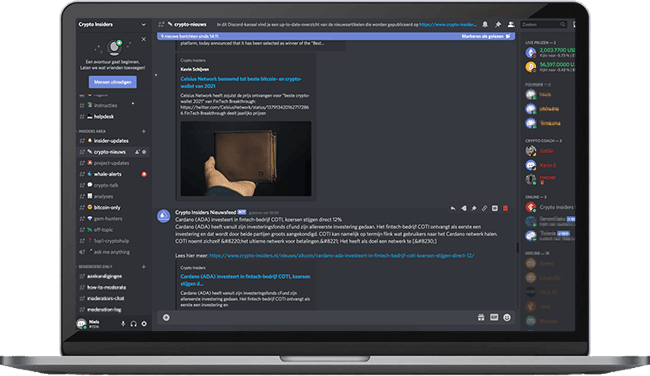Open the crypto-insiders.nl Cardano news URL
The image size is (650, 376).
[x=342, y=255]
